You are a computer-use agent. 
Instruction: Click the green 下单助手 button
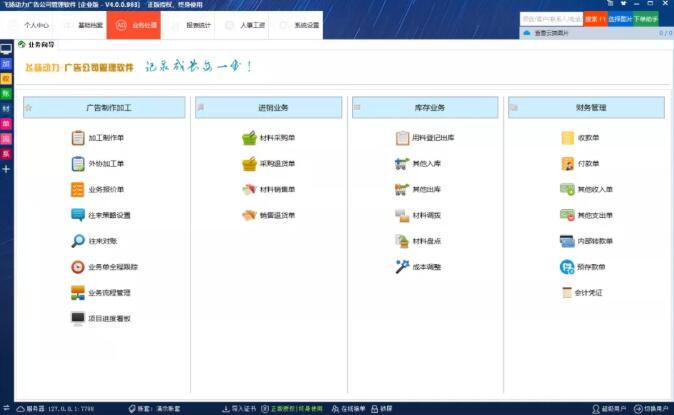(646, 19)
